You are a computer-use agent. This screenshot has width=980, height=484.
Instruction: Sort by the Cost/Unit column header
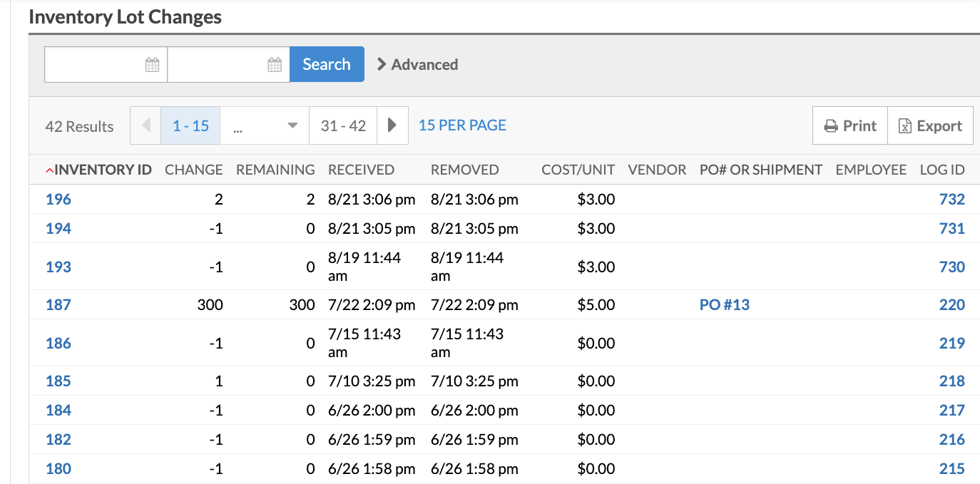tap(578, 170)
